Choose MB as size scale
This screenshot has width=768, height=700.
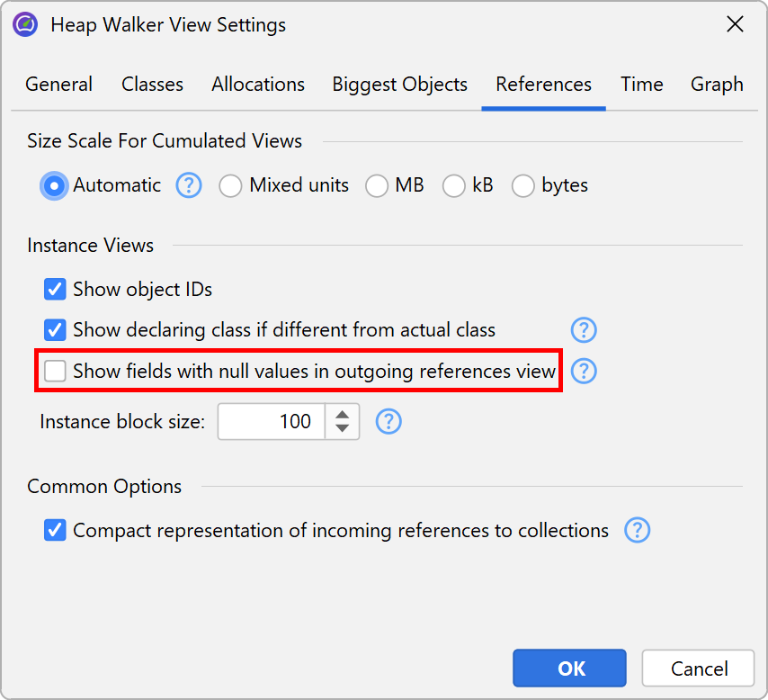(377, 186)
